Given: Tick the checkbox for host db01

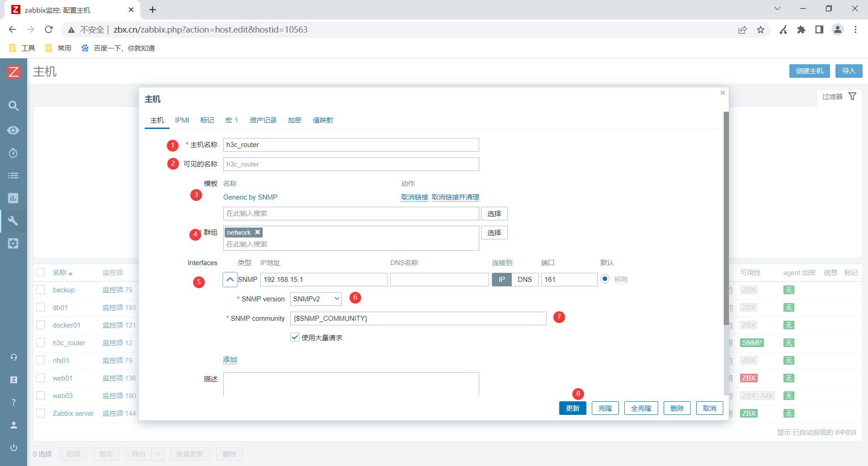Looking at the screenshot, I should click(41, 307).
